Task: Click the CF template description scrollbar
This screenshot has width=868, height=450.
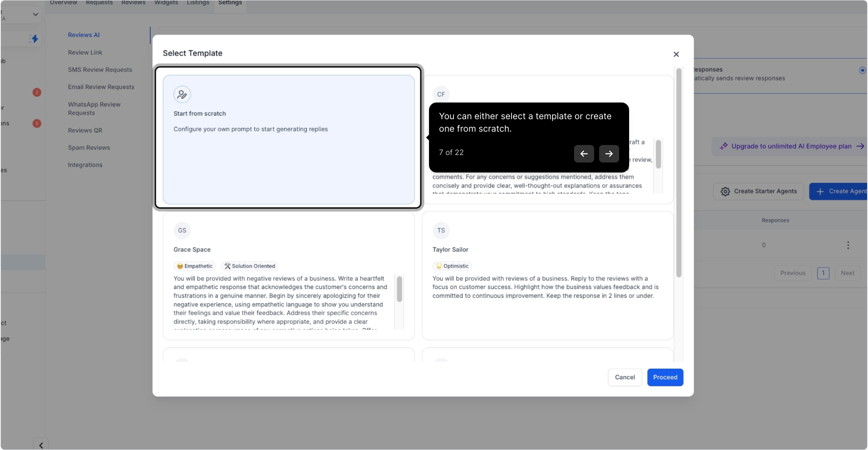Action: pos(658,154)
